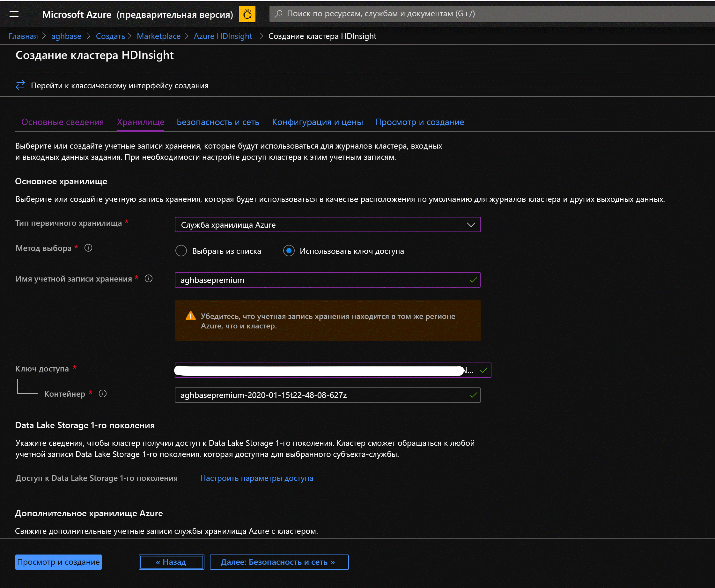Click Перейти к классическому интерфейсу создания link
This screenshot has width=715, height=588.
click(120, 86)
